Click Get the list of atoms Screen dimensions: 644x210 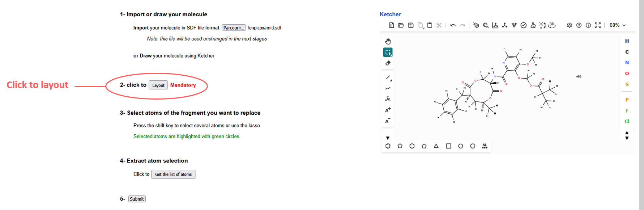173,175
